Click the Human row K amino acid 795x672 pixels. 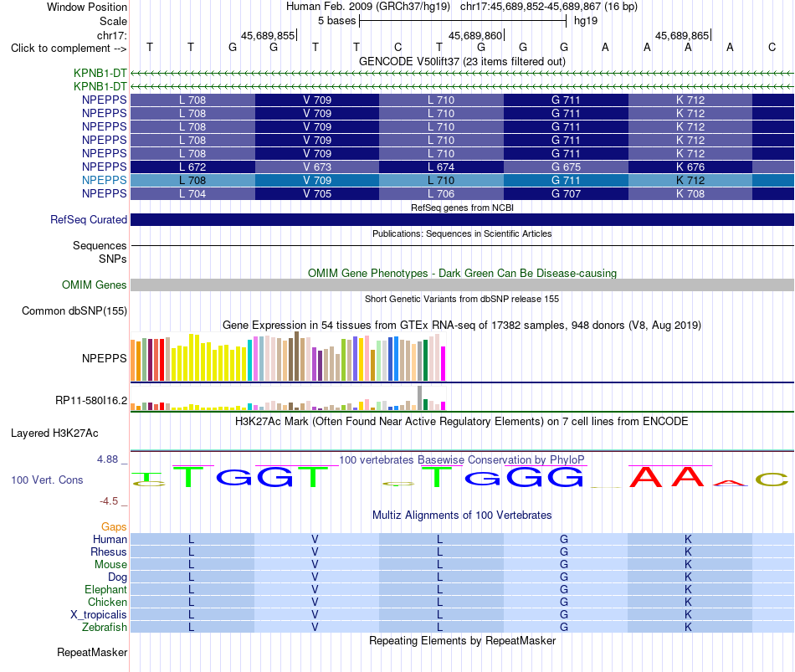coord(688,539)
